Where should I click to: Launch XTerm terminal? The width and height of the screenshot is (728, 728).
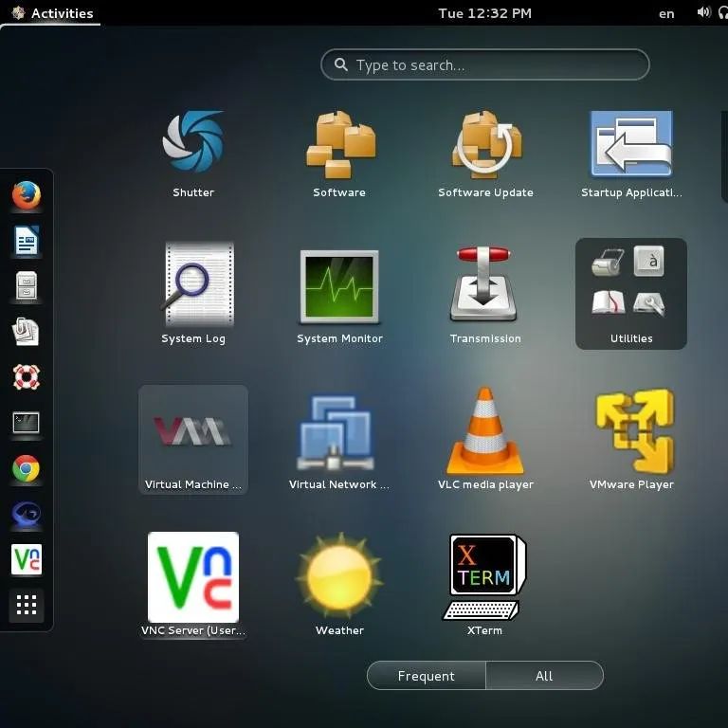485,585
